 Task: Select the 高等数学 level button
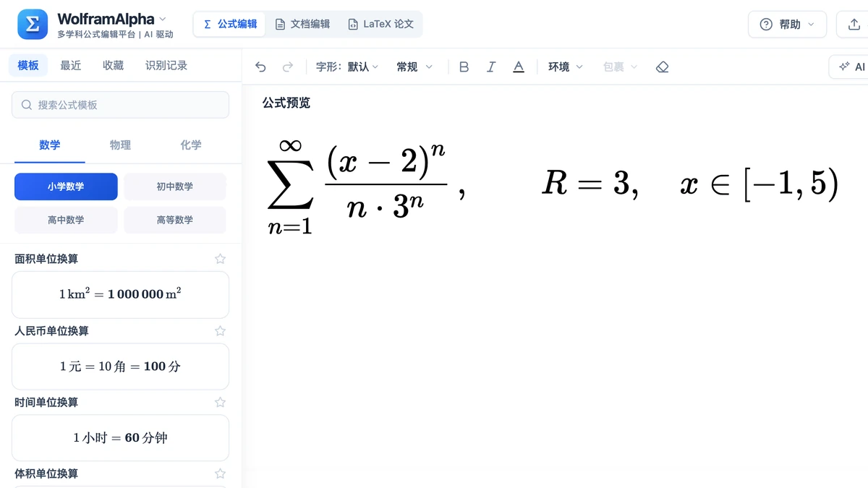[175, 220]
